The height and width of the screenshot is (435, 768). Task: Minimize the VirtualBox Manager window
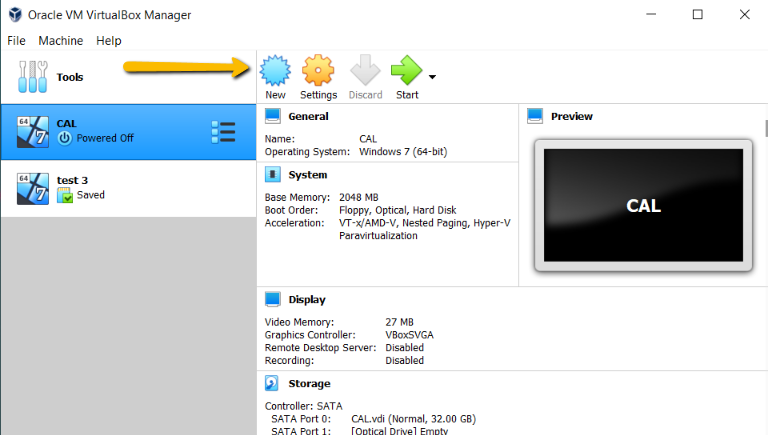point(651,15)
